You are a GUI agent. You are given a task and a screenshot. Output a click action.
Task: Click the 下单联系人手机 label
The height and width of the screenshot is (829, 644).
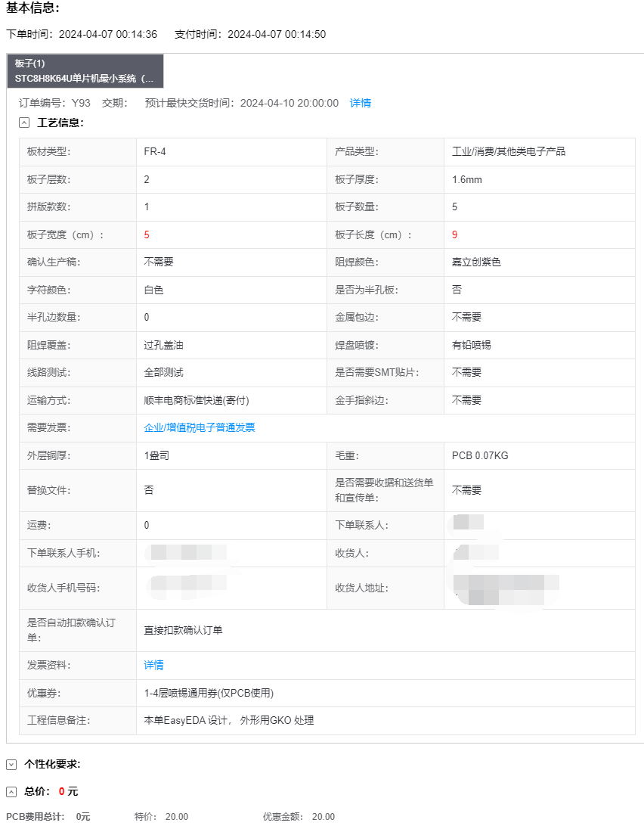click(x=63, y=554)
